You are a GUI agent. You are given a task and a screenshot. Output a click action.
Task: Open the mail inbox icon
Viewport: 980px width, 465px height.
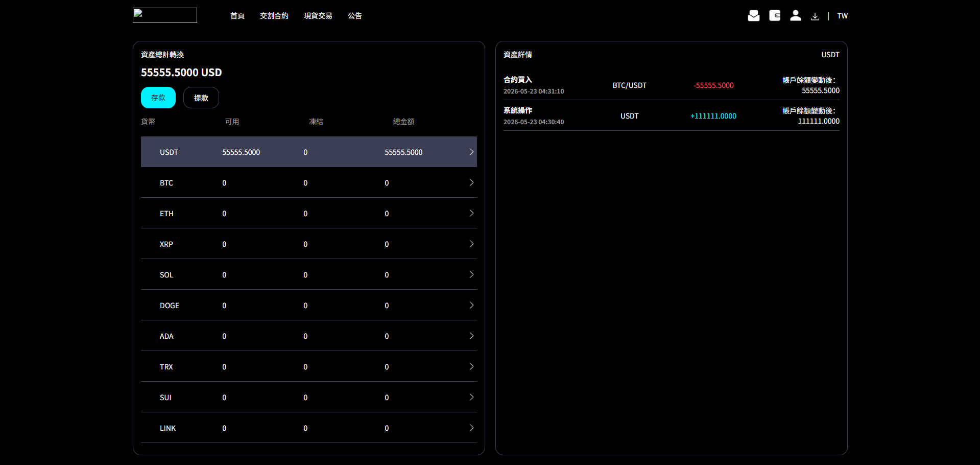click(753, 16)
